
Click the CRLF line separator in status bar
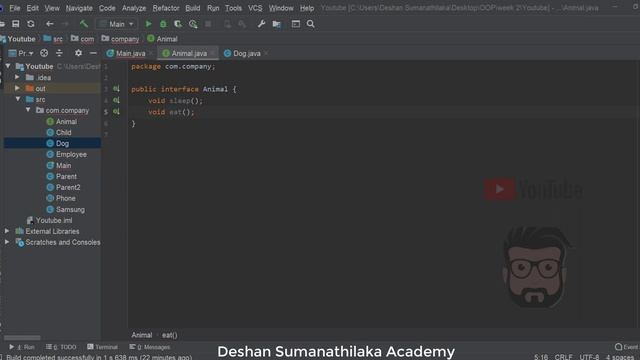tap(563, 357)
